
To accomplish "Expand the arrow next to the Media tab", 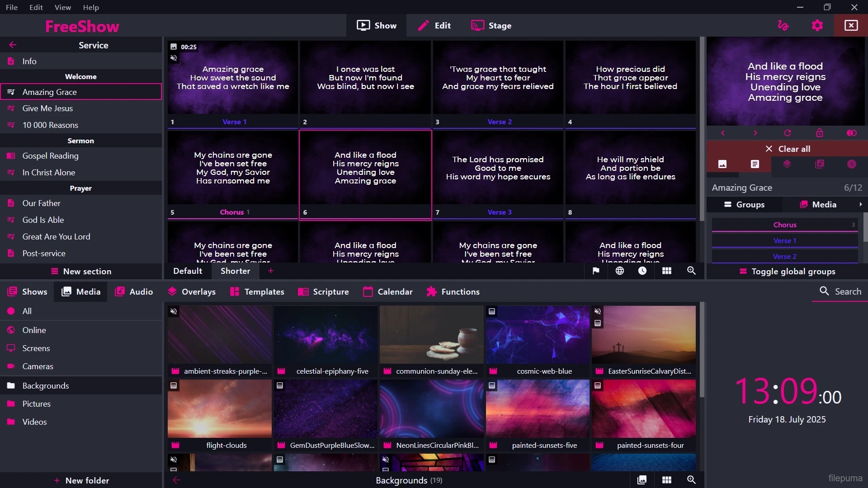I will [860, 205].
